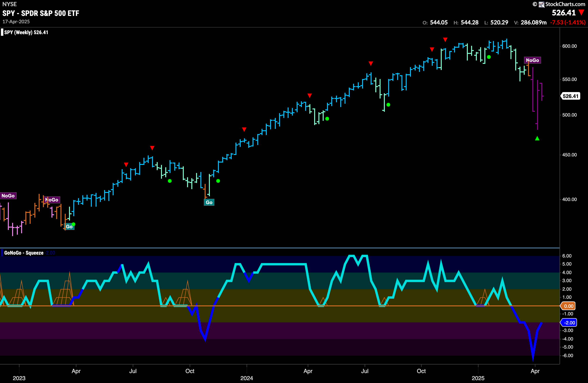Click the low value 520.29
Image resolution: width=588 pixels, height=383 pixels.
tap(499, 23)
